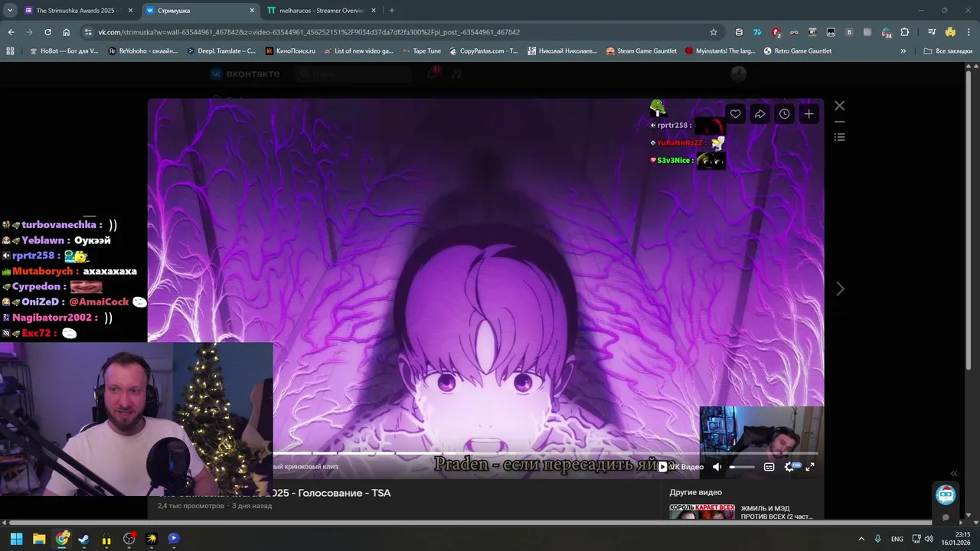The width and height of the screenshot is (980, 551).
Task: Open the Chrome extensions puzzle menu
Action: coord(905,32)
